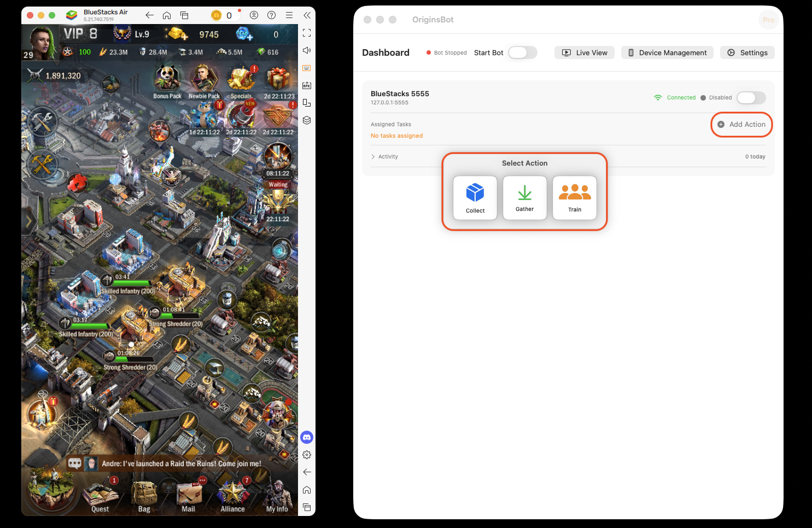The width and height of the screenshot is (812, 528).
Task: Open the Alliance menu in game
Action: click(232, 496)
